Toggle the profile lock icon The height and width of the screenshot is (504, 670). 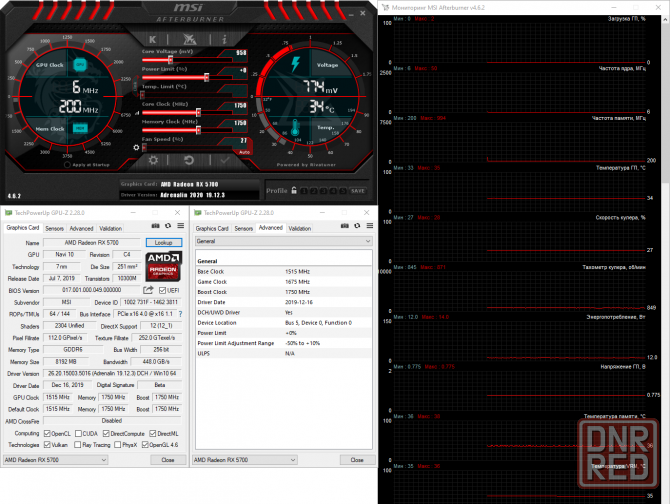tap(294, 190)
